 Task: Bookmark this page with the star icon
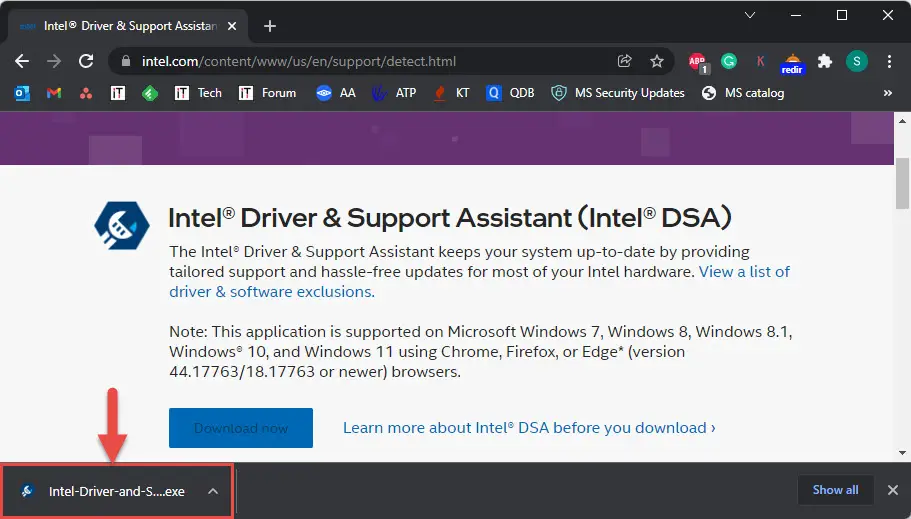tap(657, 61)
